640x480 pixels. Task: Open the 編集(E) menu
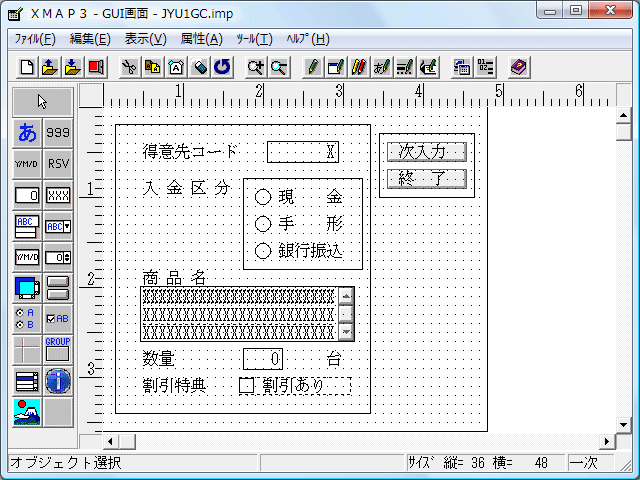click(x=90, y=39)
